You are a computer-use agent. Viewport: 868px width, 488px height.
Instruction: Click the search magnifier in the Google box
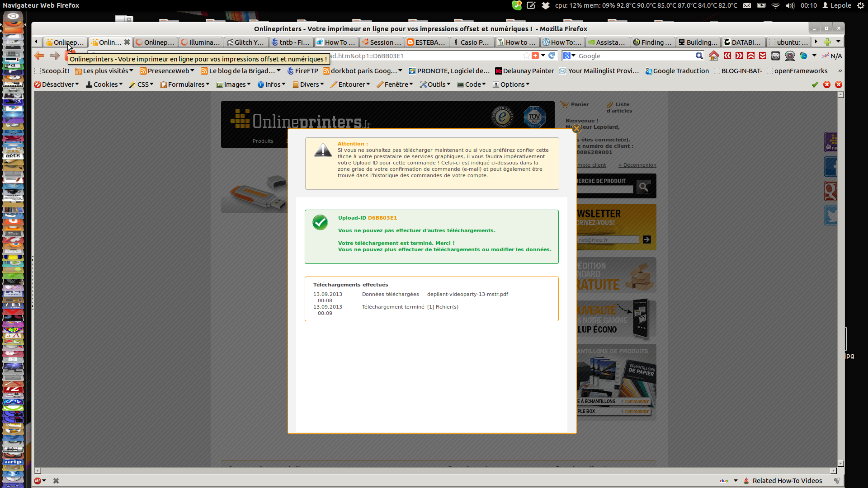click(x=699, y=56)
